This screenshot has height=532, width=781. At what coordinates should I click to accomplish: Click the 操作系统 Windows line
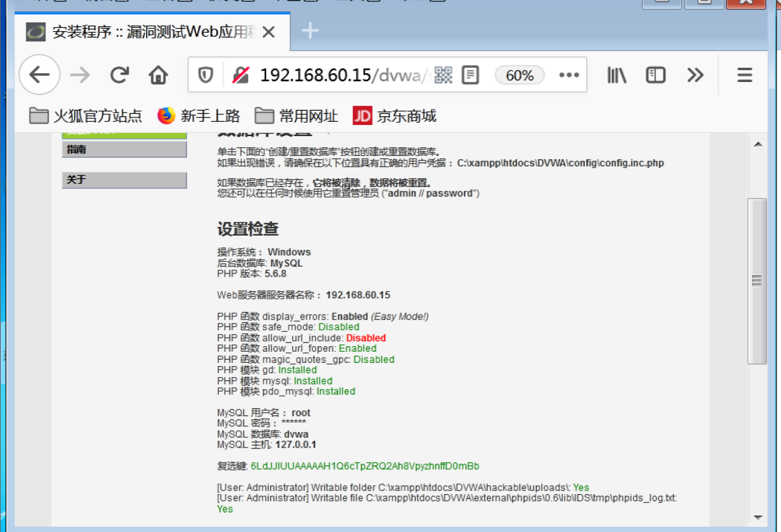(x=264, y=252)
